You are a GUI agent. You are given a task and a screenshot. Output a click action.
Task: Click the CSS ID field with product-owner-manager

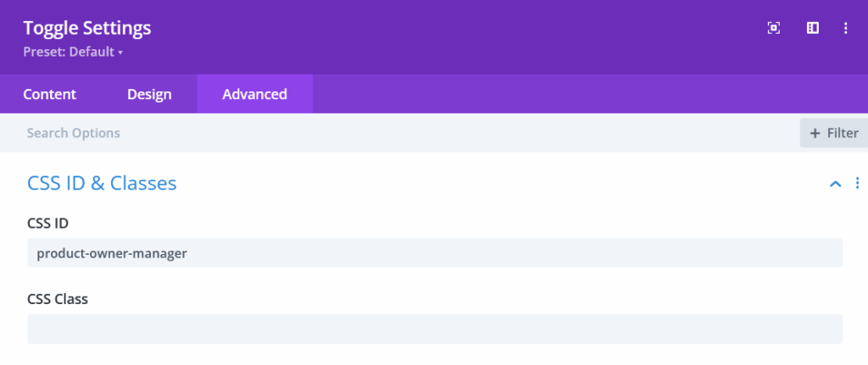[435, 252]
